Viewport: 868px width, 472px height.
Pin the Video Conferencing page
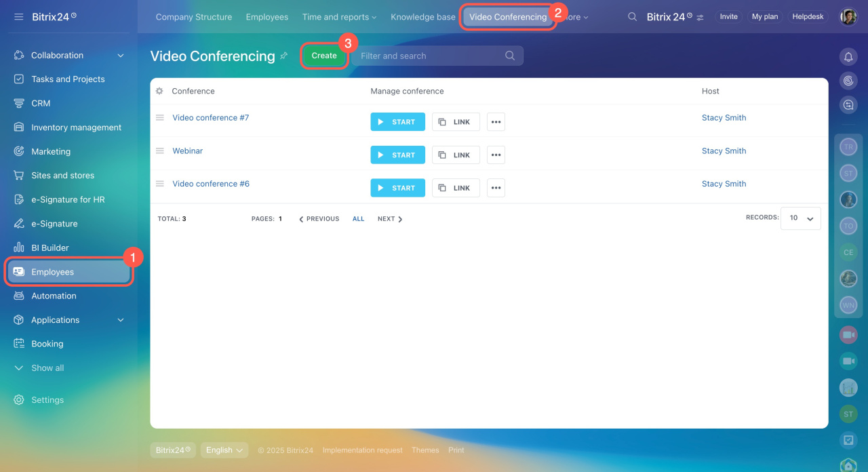point(283,56)
